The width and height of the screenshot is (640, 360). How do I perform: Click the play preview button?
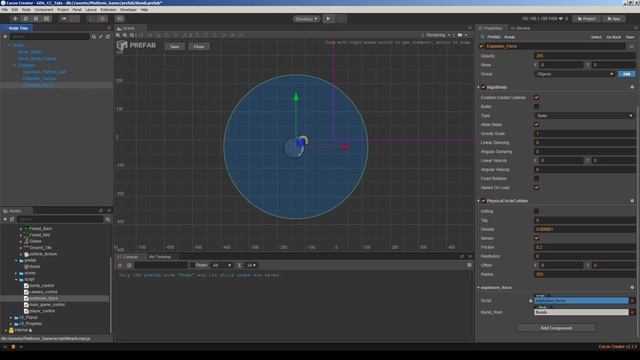coord(328,19)
